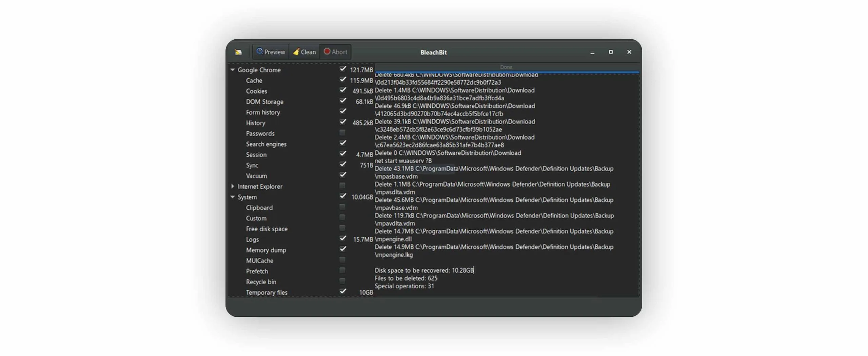Click the Done progress bar
Screen dimensions: 868x356
pos(506,67)
